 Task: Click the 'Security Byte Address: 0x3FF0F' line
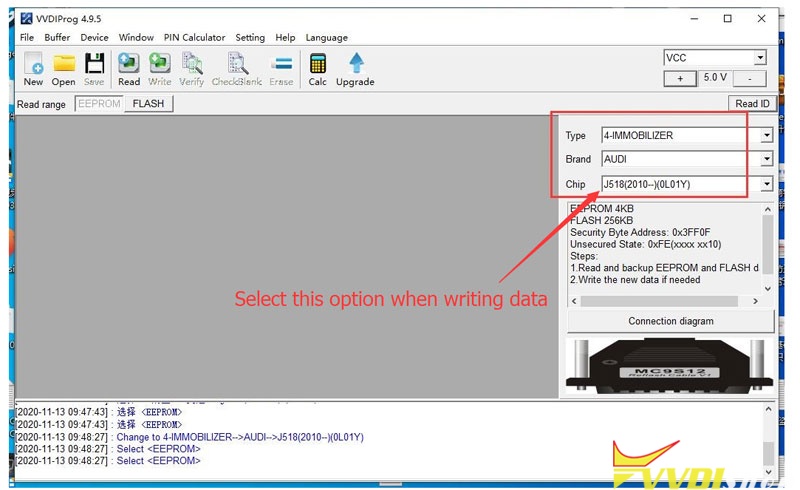640,232
